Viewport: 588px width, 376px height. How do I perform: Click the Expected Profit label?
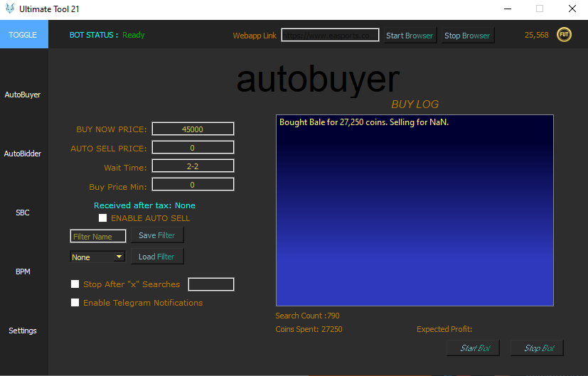point(444,329)
